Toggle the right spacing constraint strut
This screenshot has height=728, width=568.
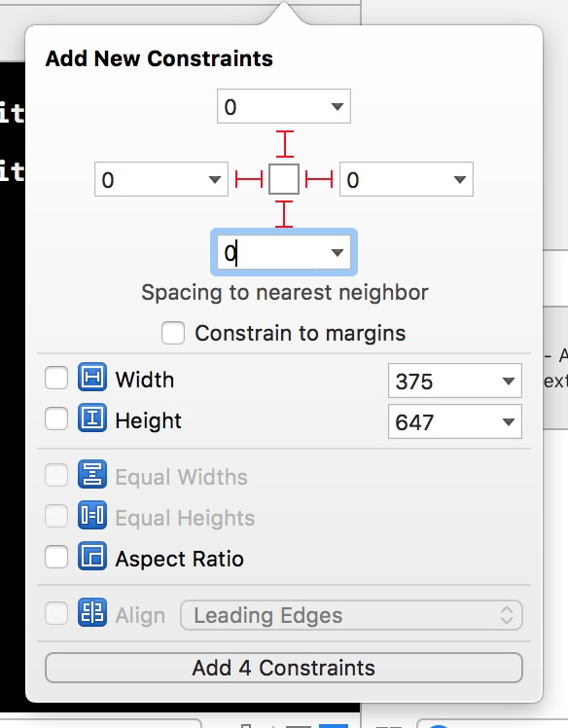(319, 179)
